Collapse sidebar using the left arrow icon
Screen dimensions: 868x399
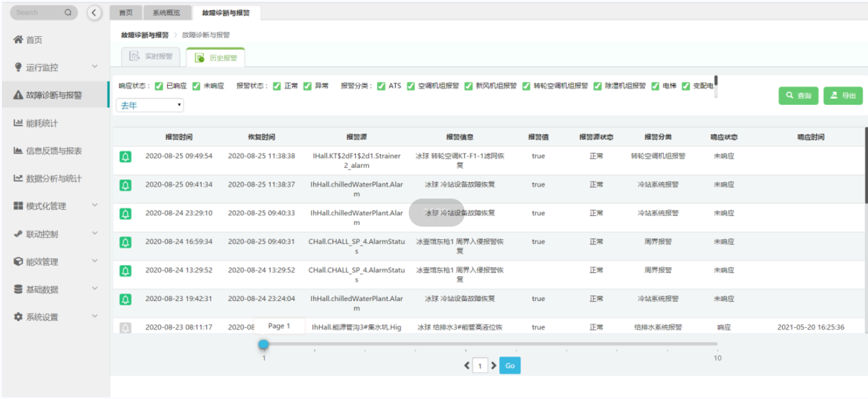pos(94,12)
